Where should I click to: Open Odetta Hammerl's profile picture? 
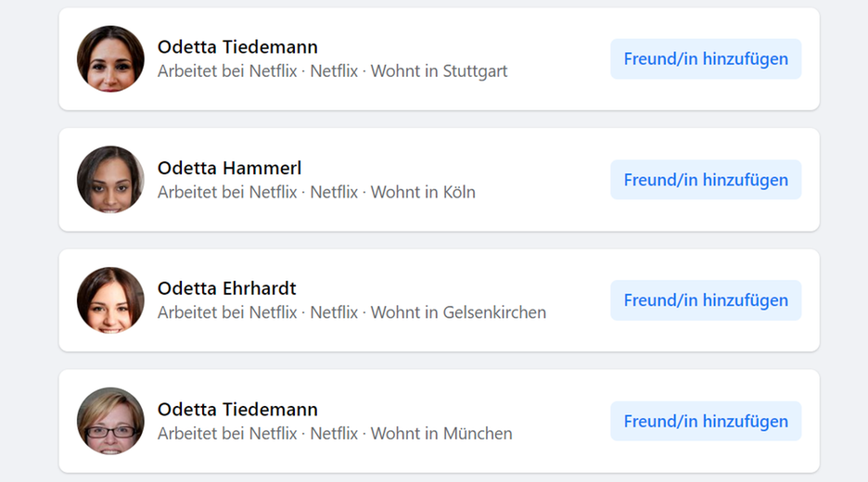tap(110, 180)
